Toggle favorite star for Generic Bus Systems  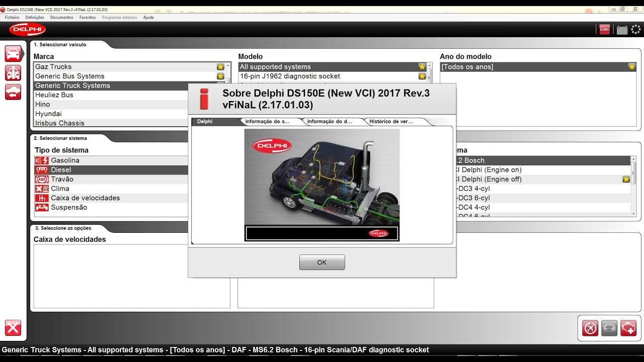pyautogui.click(x=220, y=76)
